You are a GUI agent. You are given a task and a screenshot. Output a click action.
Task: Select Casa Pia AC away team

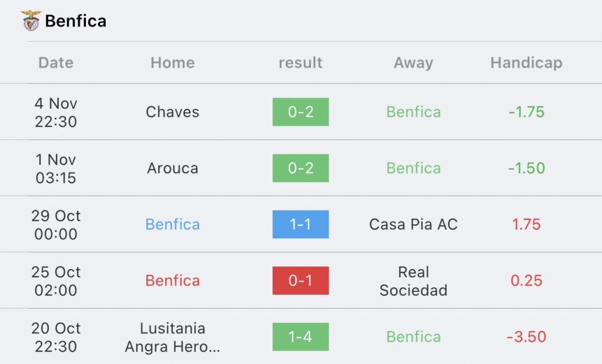click(x=413, y=224)
